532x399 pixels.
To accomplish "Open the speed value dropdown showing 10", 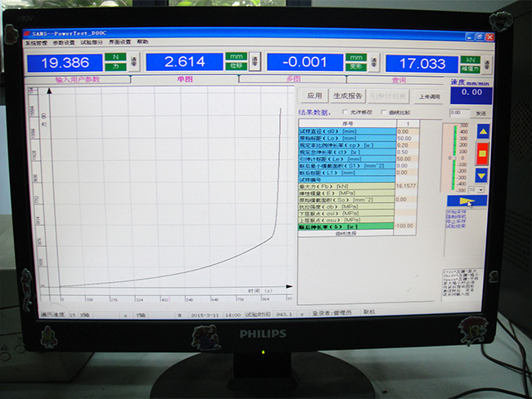I will point(477,189).
